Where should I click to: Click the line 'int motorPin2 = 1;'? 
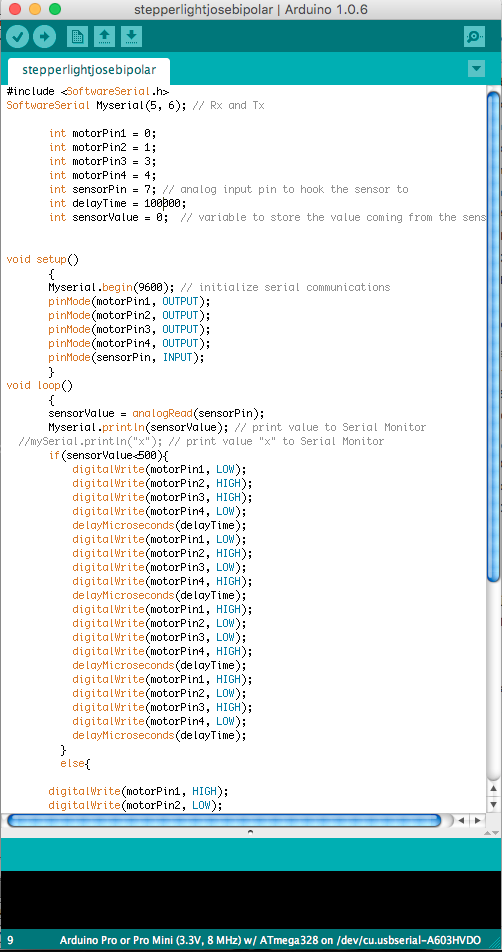103,147
